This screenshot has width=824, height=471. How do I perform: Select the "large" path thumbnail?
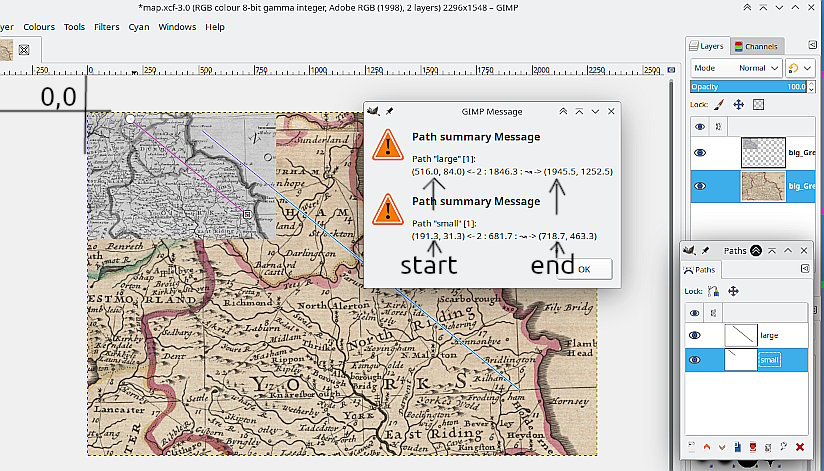(x=741, y=335)
